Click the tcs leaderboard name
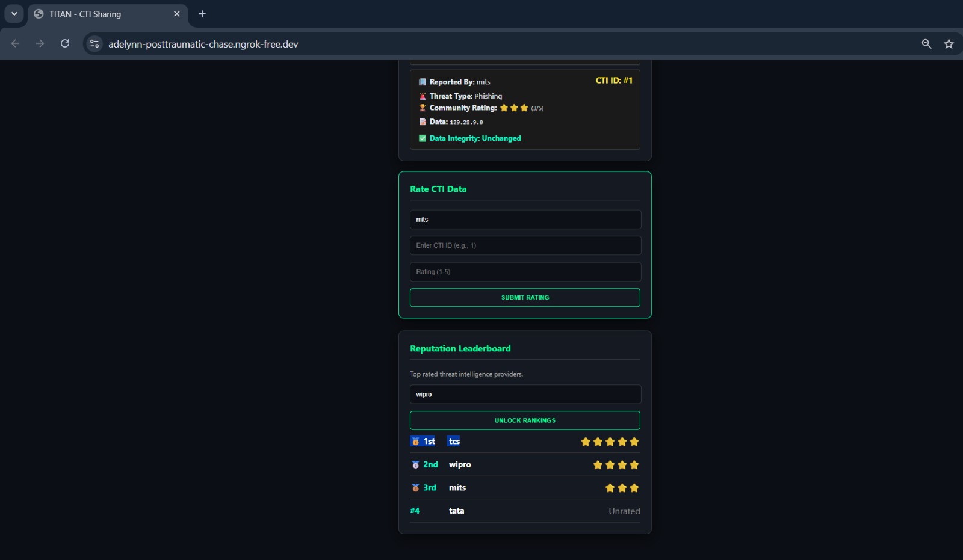 [454, 442]
